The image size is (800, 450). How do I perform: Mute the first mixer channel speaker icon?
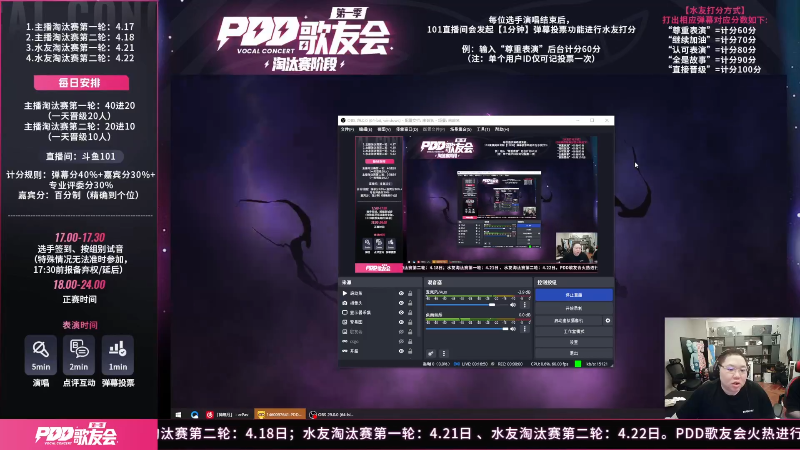pos(513,305)
